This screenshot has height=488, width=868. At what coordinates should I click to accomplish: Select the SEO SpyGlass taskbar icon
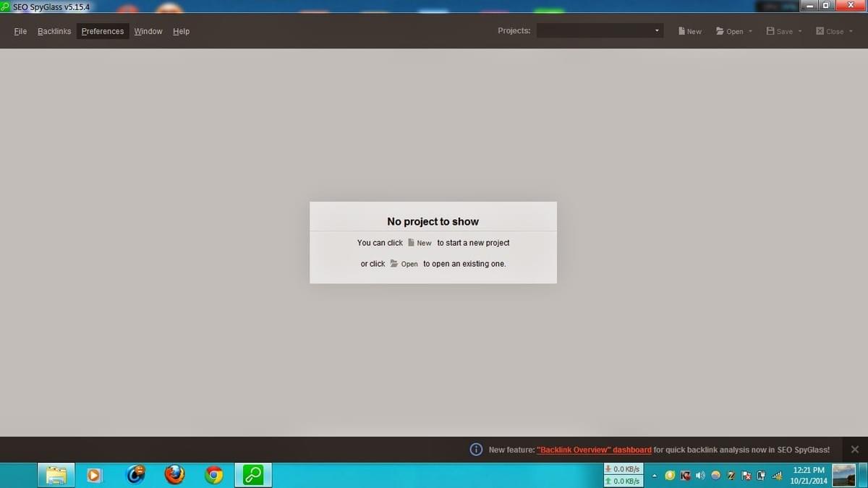coord(252,474)
